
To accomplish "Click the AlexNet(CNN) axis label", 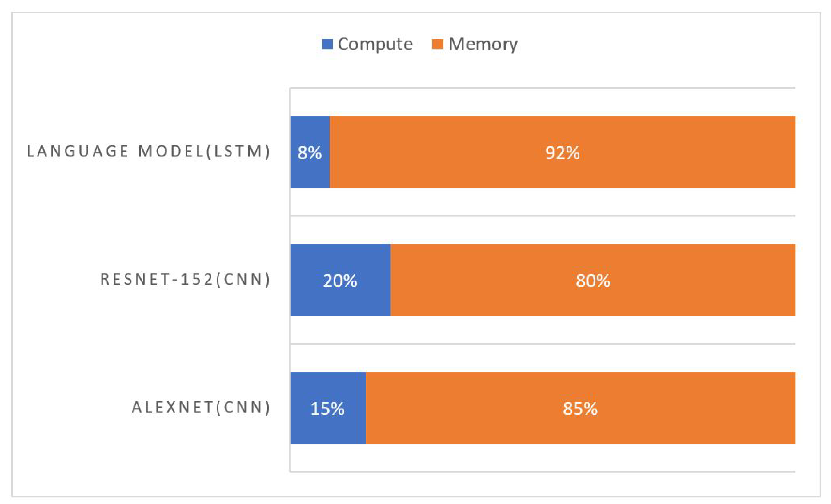I will coord(201,408).
